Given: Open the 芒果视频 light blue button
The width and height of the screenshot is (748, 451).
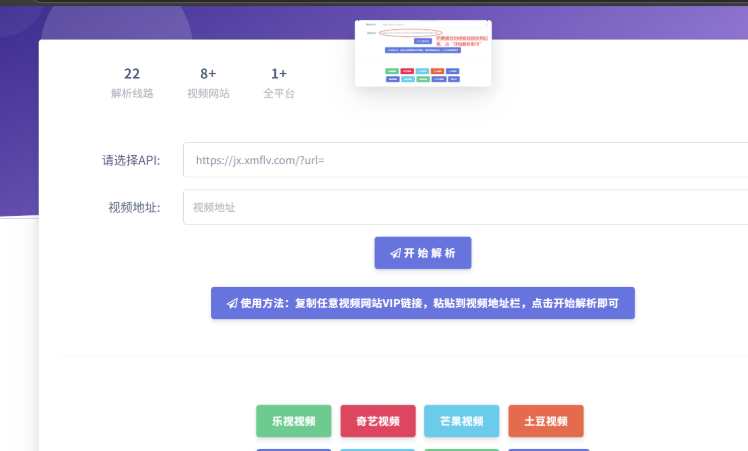Looking at the screenshot, I should point(461,421).
